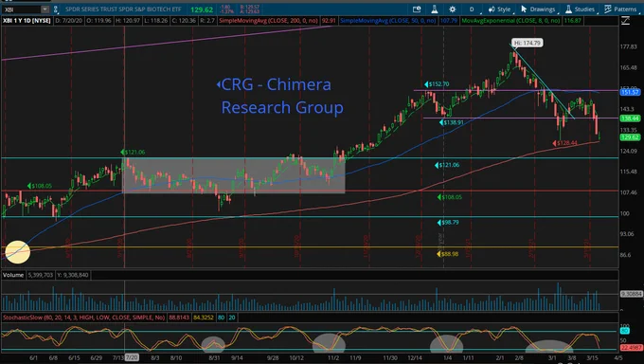
Task: Click the last price 129.62 in header
Action: [202, 9]
